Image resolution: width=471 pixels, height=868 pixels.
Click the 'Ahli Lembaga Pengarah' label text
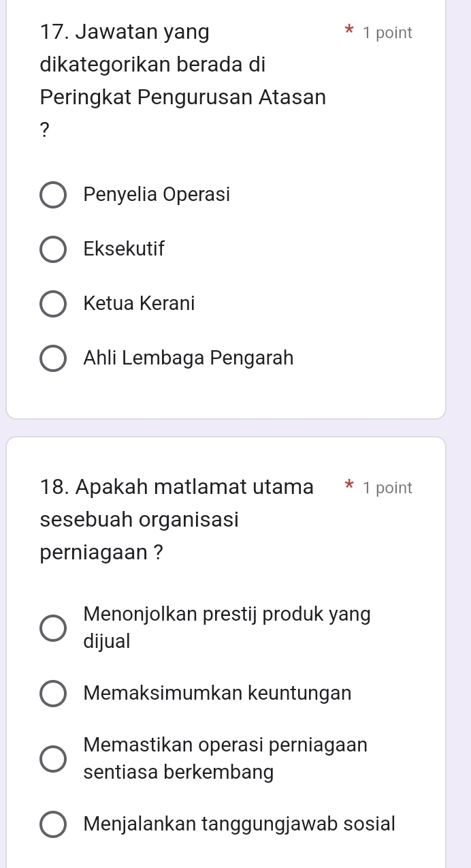tap(189, 358)
